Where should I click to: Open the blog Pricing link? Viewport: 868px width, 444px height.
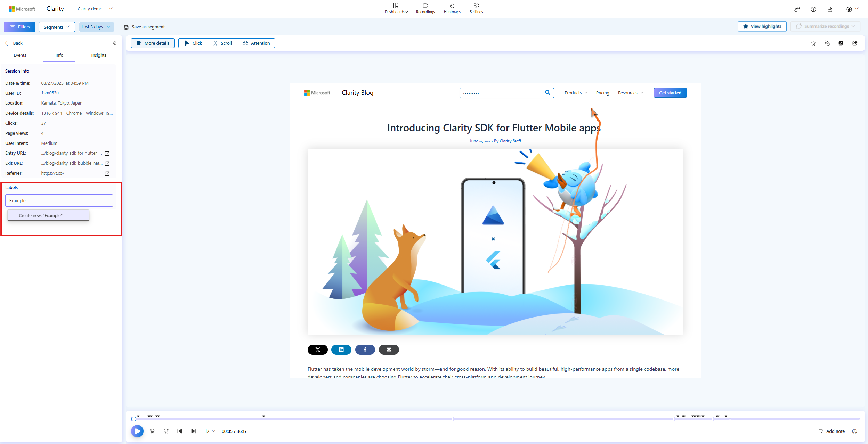[x=602, y=93]
